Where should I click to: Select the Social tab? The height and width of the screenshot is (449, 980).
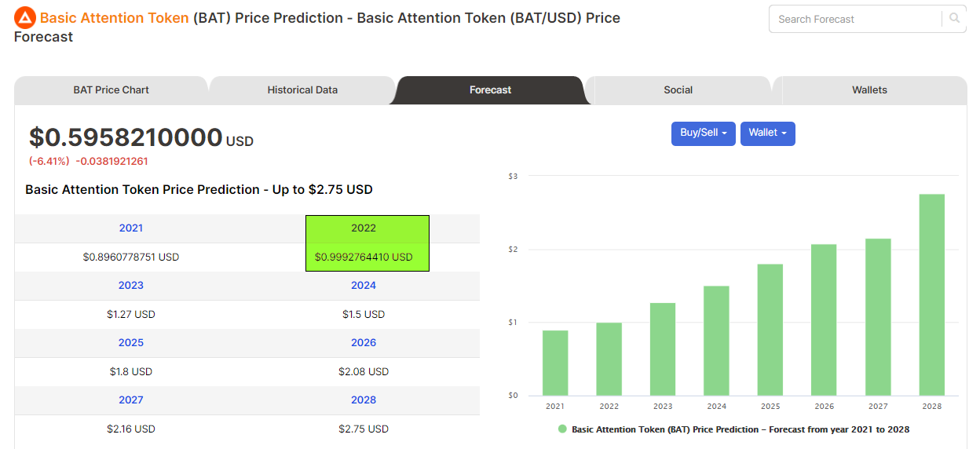678,90
